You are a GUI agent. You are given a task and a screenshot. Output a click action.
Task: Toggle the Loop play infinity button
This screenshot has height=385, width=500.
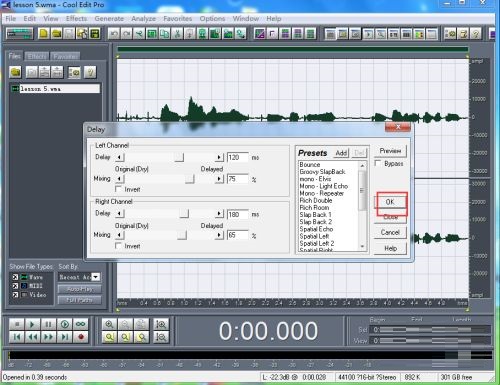[x=81, y=324]
